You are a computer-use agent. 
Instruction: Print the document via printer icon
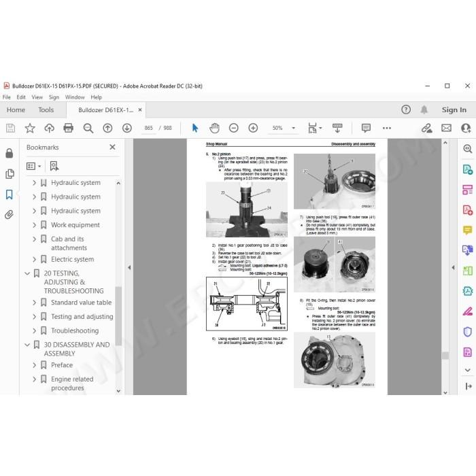click(x=68, y=128)
